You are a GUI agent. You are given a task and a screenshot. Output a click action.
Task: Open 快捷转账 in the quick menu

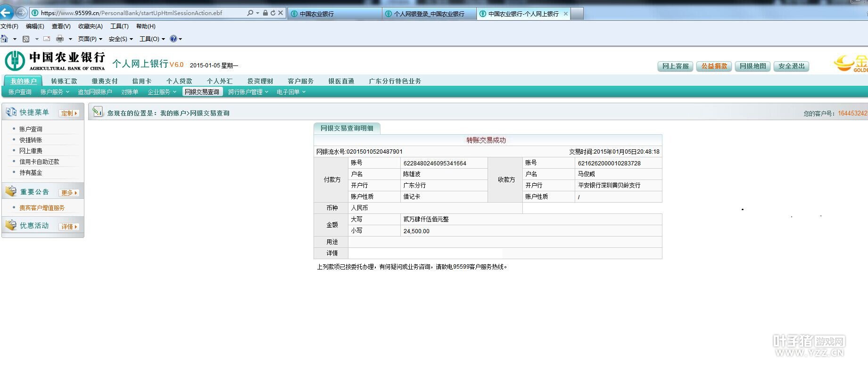[x=31, y=140]
